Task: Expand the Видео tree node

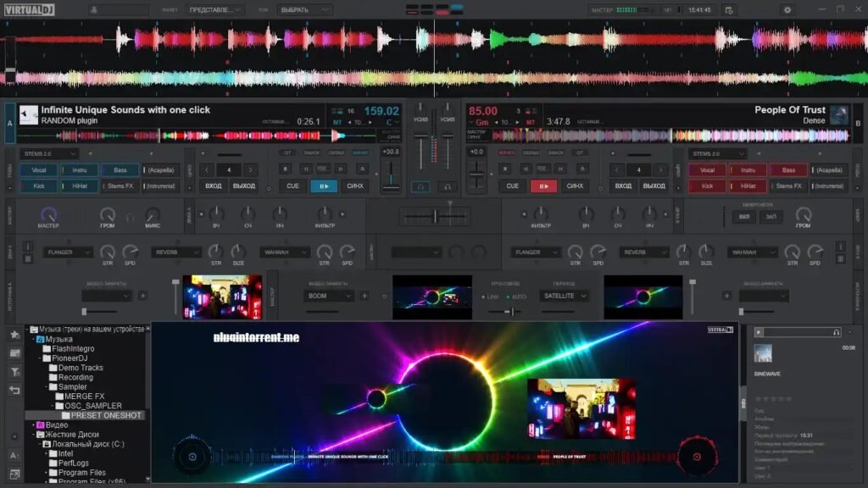Action: pyautogui.click(x=33, y=425)
